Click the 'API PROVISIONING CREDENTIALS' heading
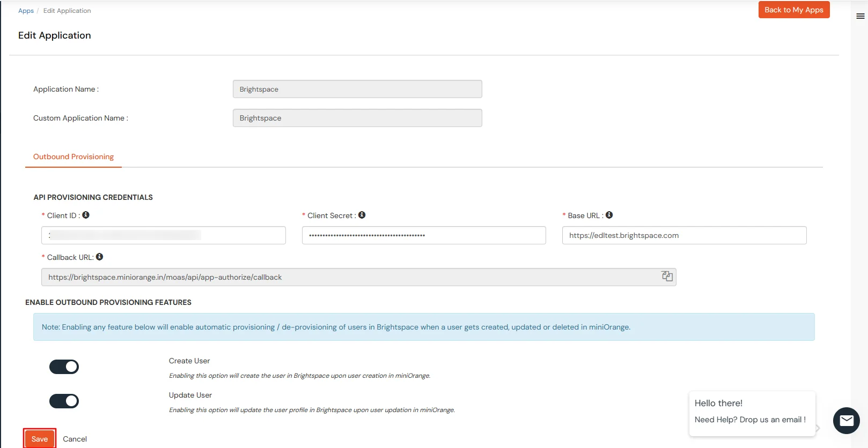Image resolution: width=868 pixels, height=448 pixels. tap(93, 197)
